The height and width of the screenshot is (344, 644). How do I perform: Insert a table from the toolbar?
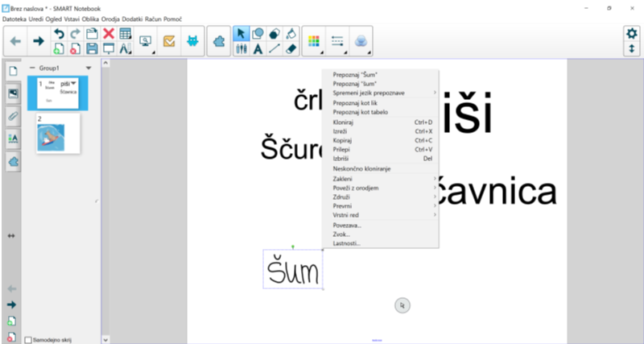pyautogui.click(x=126, y=34)
